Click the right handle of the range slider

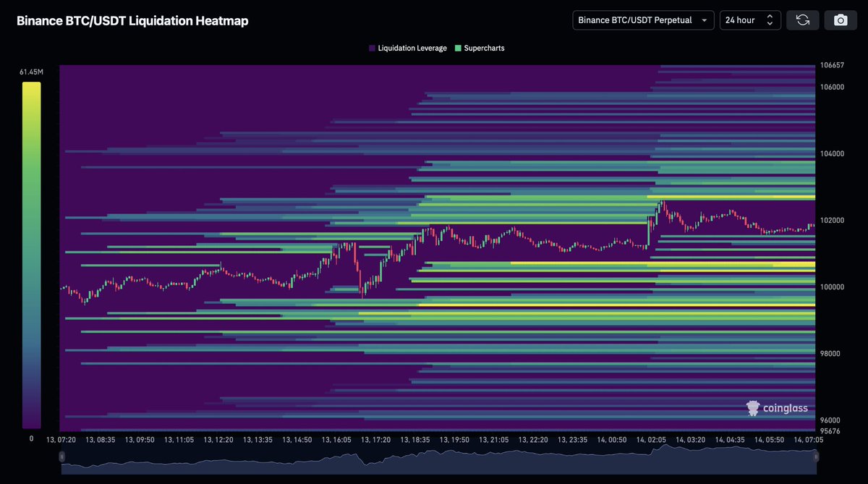(817, 456)
